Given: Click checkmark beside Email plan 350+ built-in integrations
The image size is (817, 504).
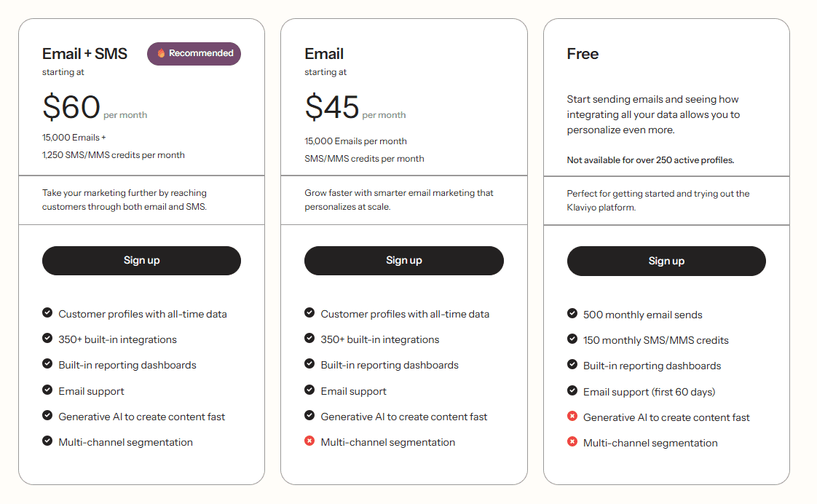Looking at the screenshot, I should tap(309, 338).
